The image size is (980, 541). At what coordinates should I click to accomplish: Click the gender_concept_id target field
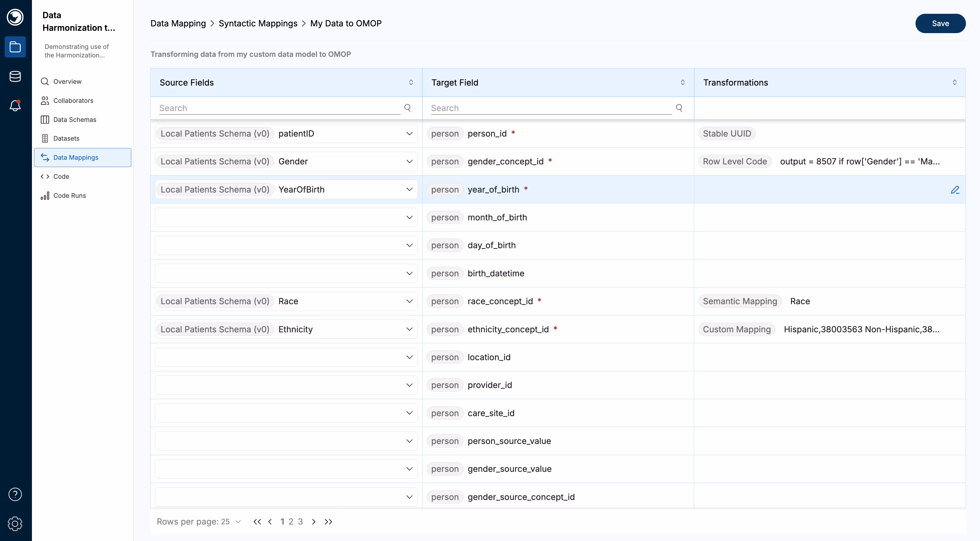tap(505, 161)
